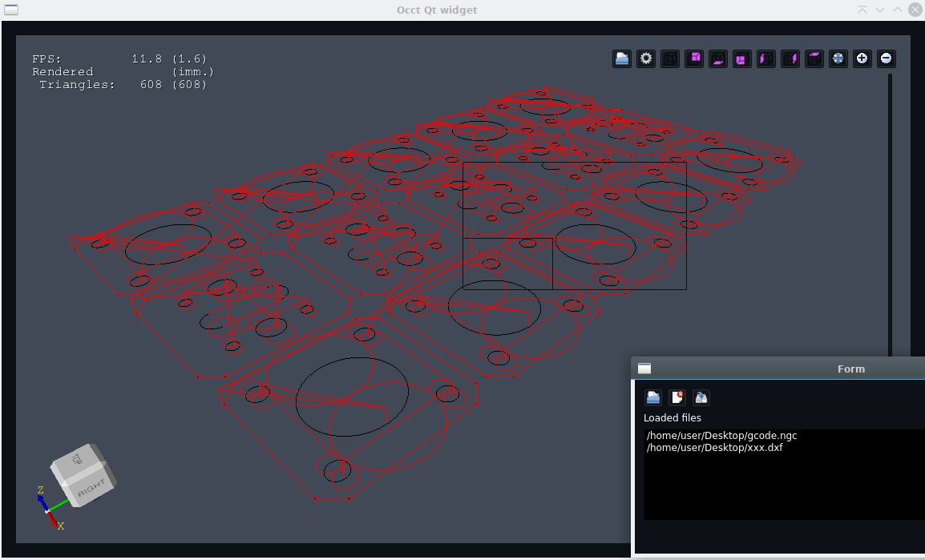The image size is (925, 560).
Task: Select the left side face view icon
Action: (765, 58)
